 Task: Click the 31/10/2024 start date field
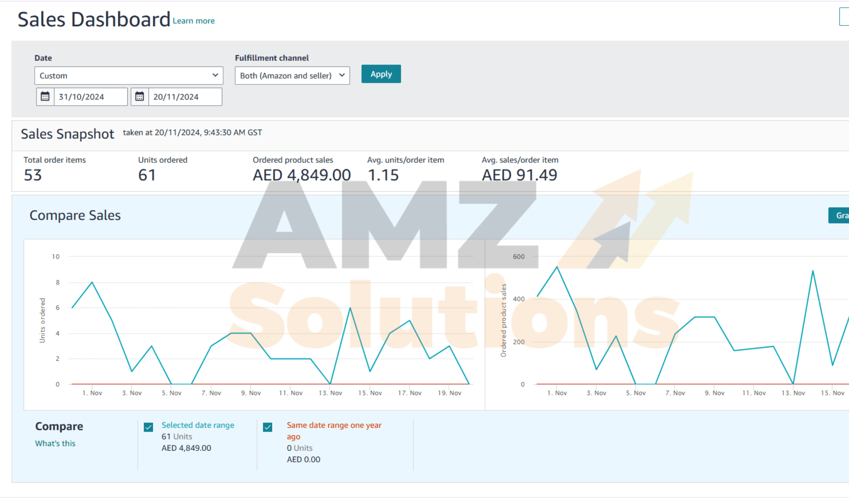click(x=91, y=97)
